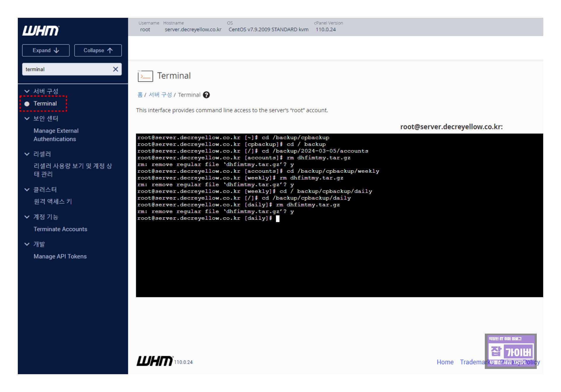561x392 pixels.
Task: Collapse the 클러스터 section
Action: [27, 190]
